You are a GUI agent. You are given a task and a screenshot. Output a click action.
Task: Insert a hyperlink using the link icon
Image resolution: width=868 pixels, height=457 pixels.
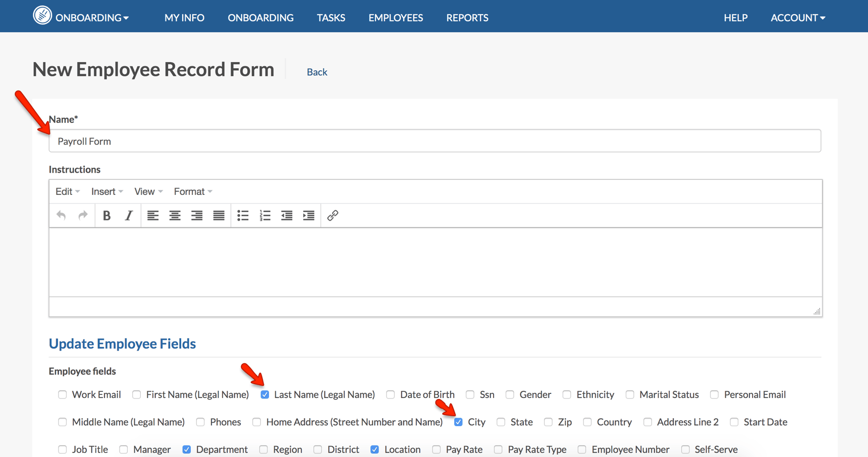(x=333, y=215)
